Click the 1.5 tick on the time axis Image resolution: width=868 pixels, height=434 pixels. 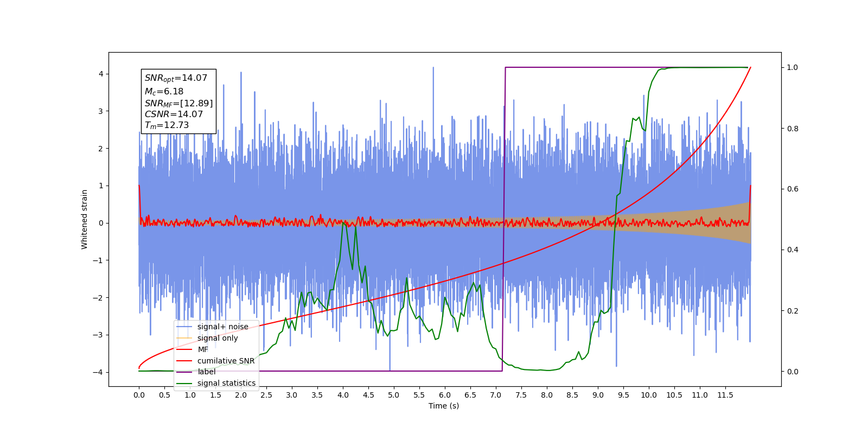tap(215, 395)
